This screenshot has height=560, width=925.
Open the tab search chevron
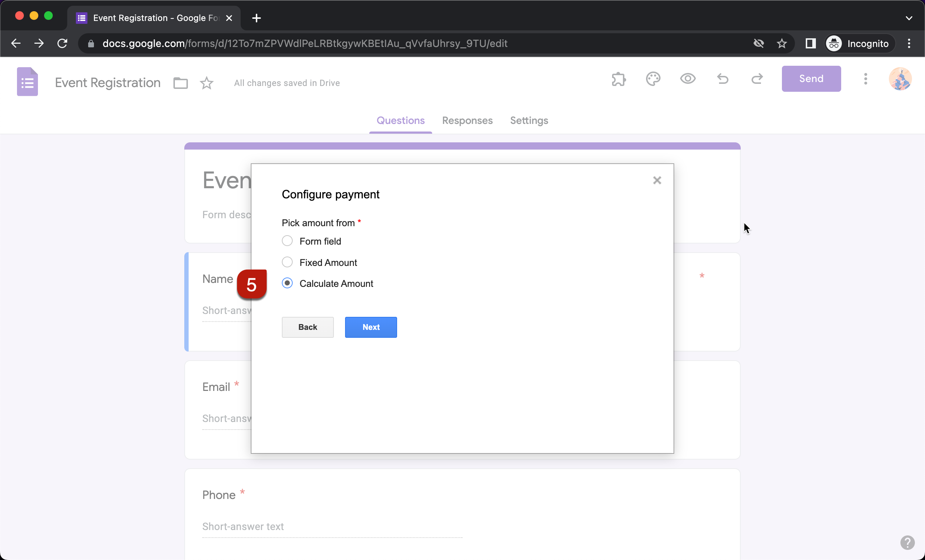(x=909, y=18)
